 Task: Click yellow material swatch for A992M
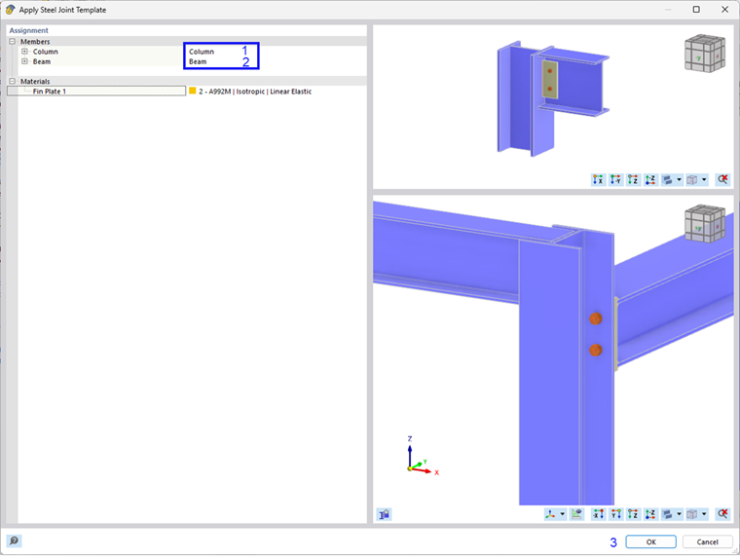tap(193, 91)
